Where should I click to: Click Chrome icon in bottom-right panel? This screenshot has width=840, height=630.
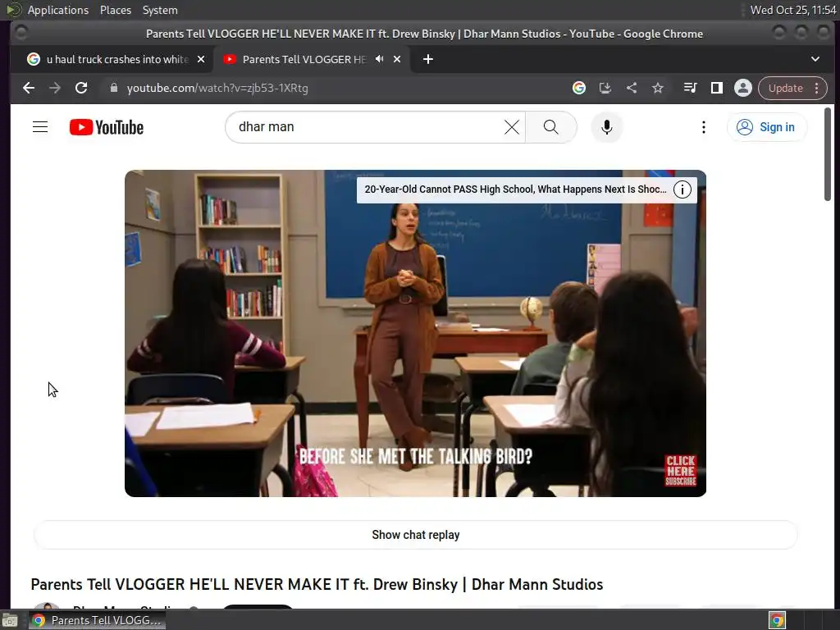click(777, 620)
